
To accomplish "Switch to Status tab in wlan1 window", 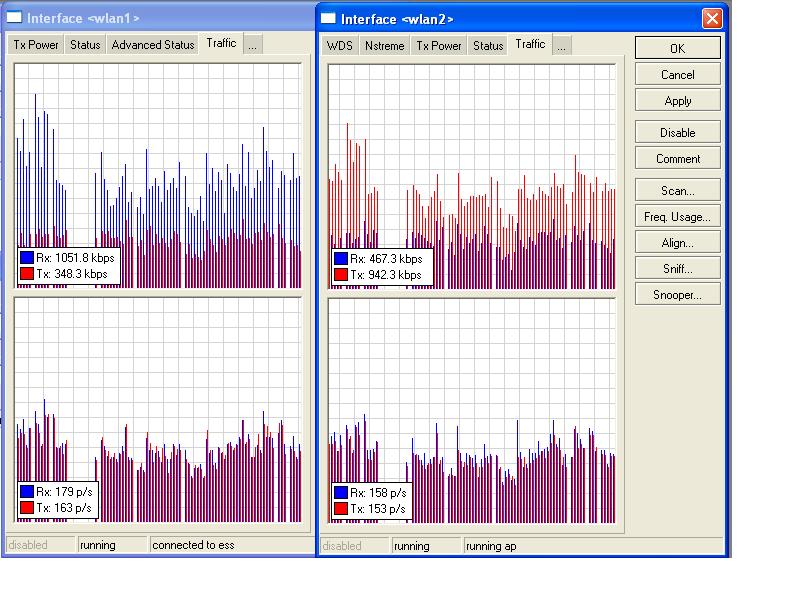I will pyautogui.click(x=85, y=45).
